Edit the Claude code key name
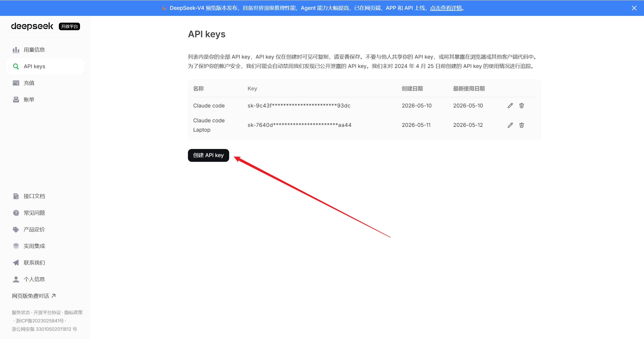 (510, 106)
